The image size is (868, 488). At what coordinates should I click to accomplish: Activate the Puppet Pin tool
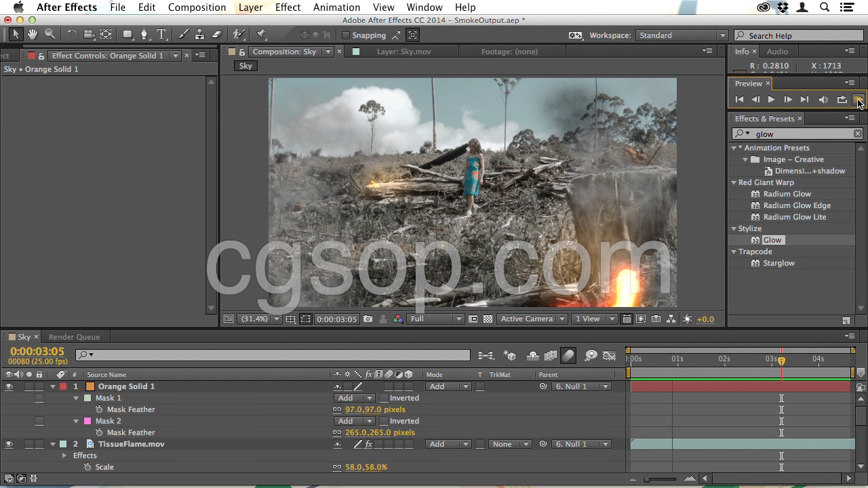(261, 35)
